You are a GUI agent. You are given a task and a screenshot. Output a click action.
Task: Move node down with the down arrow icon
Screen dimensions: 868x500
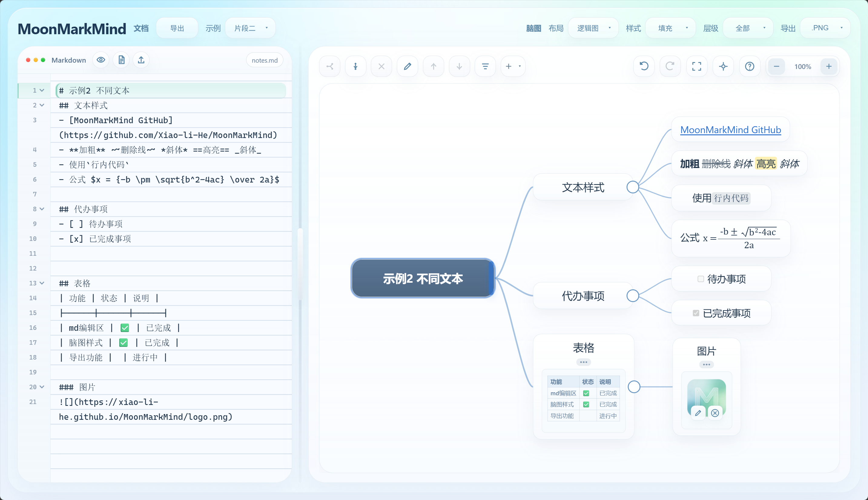tap(459, 66)
